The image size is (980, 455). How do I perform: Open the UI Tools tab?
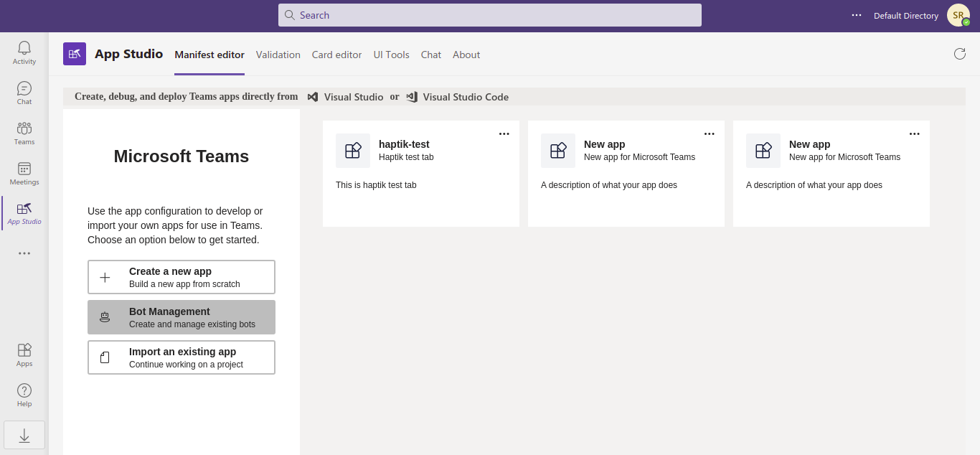click(392, 55)
